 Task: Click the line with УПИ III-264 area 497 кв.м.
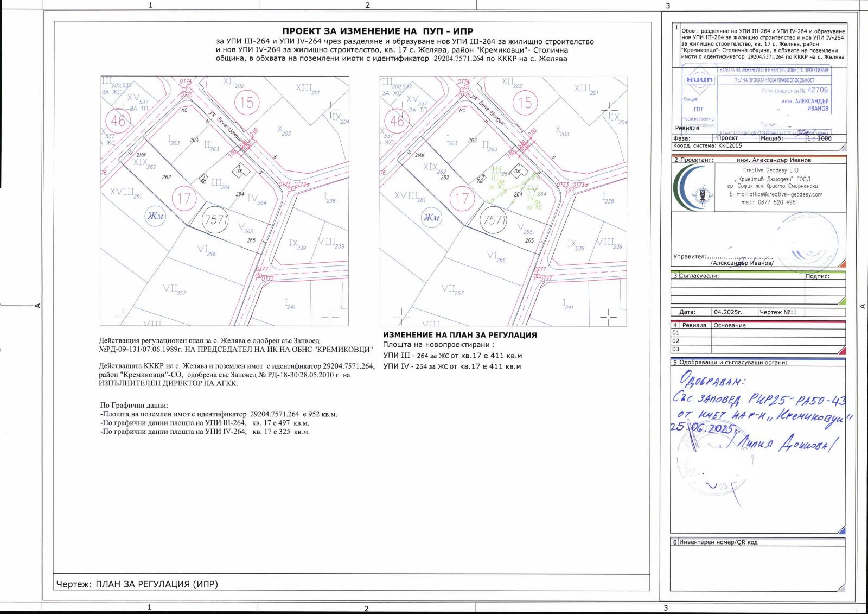[205, 423]
